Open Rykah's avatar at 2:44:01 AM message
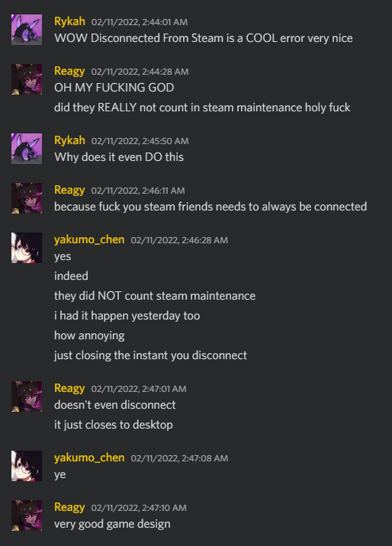This screenshot has width=392, height=546. click(27, 30)
